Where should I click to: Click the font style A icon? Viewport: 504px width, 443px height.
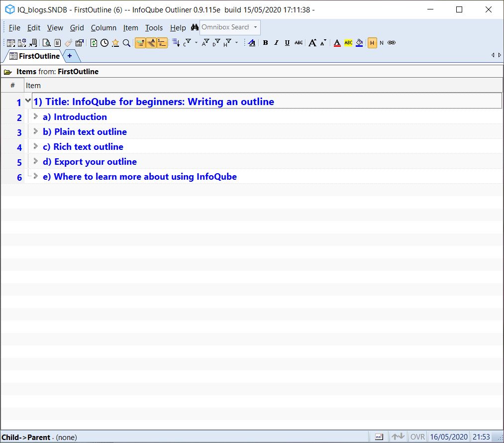click(252, 43)
